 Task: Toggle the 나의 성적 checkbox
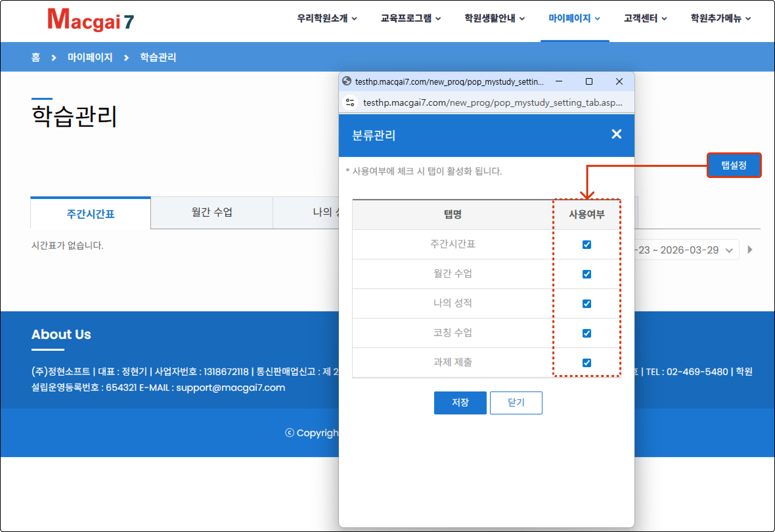(x=587, y=303)
